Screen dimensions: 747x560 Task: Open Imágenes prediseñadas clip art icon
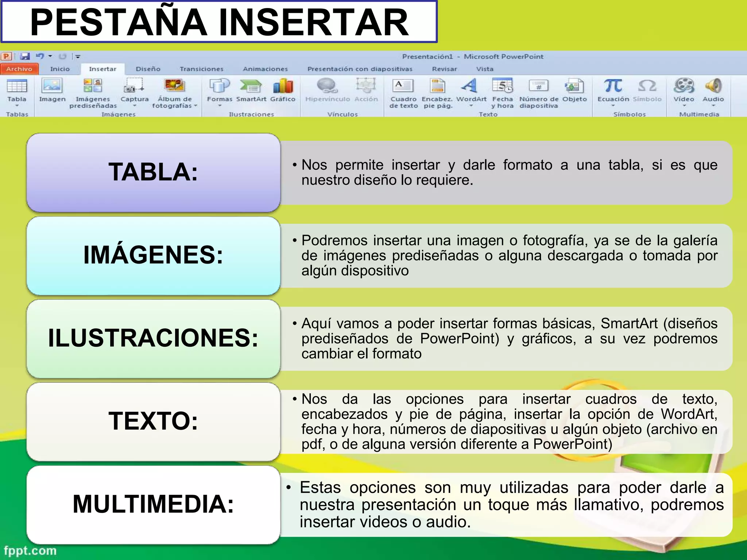pyautogui.click(x=93, y=86)
